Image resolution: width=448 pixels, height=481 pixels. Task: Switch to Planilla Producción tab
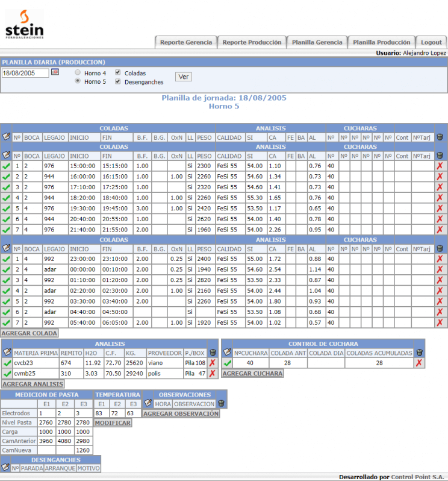(x=382, y=42)
